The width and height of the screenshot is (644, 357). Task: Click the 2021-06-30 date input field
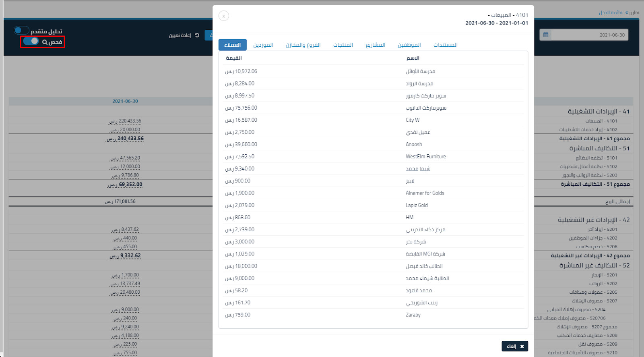[589, 35]
